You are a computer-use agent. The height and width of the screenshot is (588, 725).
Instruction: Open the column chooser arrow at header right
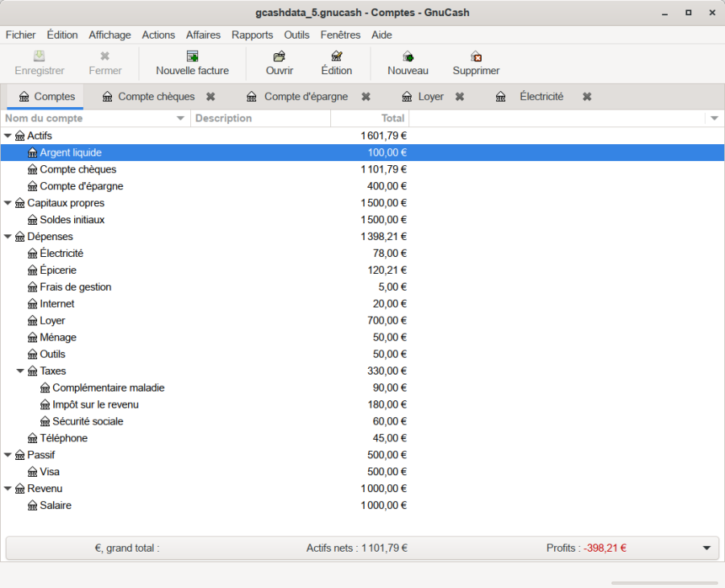[x=713, y=118]
